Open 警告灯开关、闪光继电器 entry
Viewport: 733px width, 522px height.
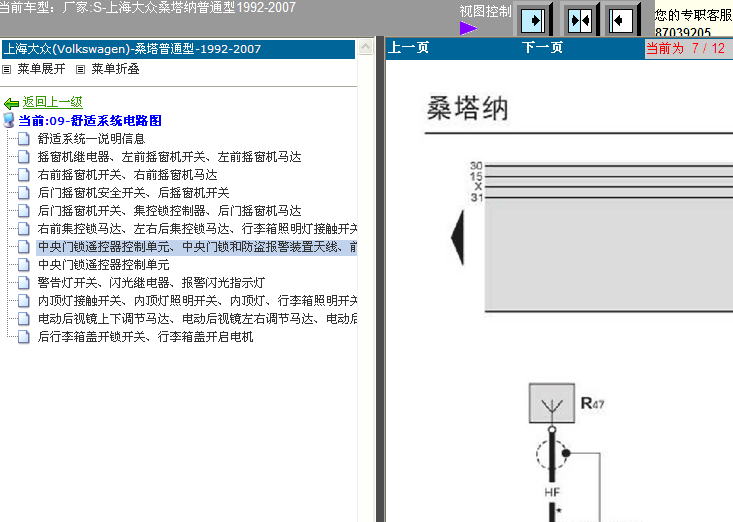click(151, 283)
